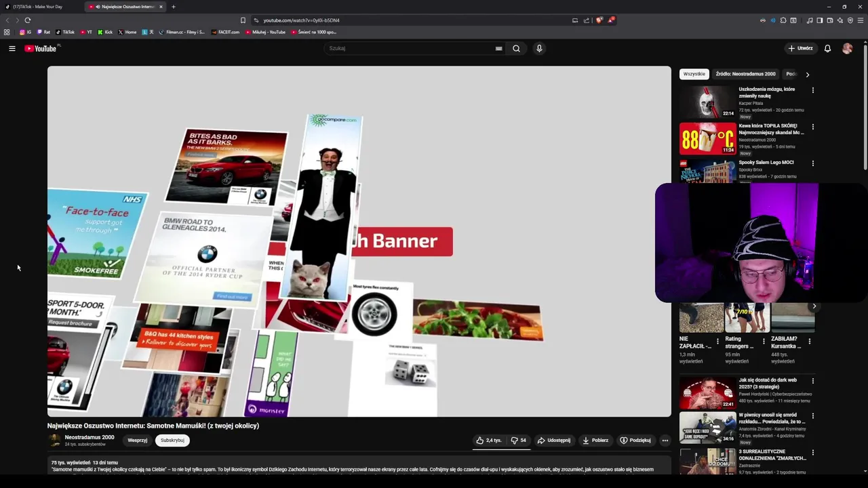This screenshot has width=868, height=488.
Task: Open options for Spooky Salem Lego MOC video
Action: (812, 163)
